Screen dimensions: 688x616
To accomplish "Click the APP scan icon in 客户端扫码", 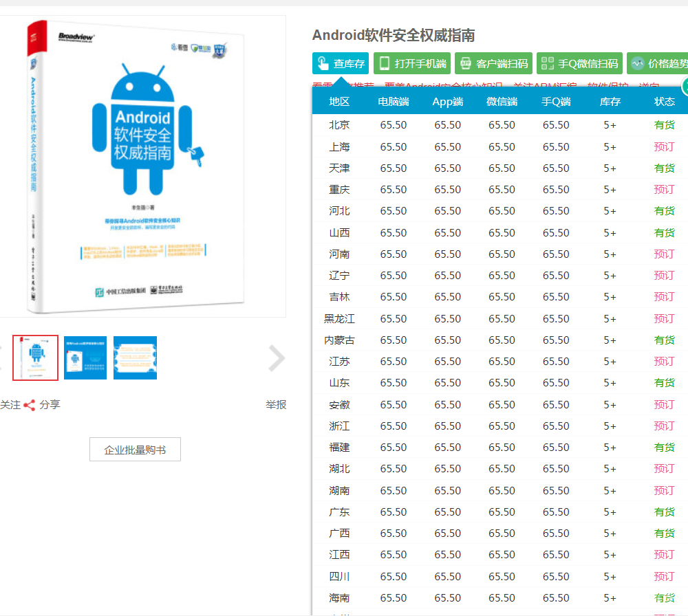I will coord(465,63).
